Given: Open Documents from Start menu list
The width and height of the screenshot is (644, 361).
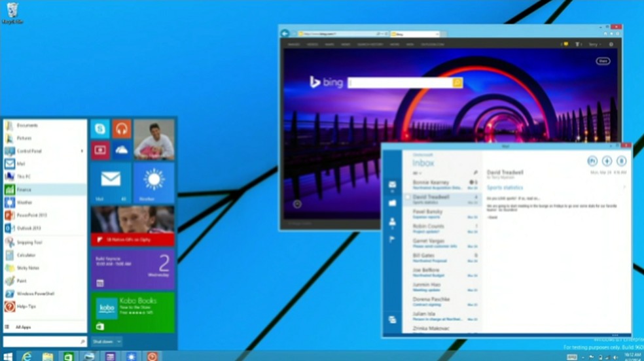Looking at the screenshot, I should pyautogui.click(x=45, y=125).
